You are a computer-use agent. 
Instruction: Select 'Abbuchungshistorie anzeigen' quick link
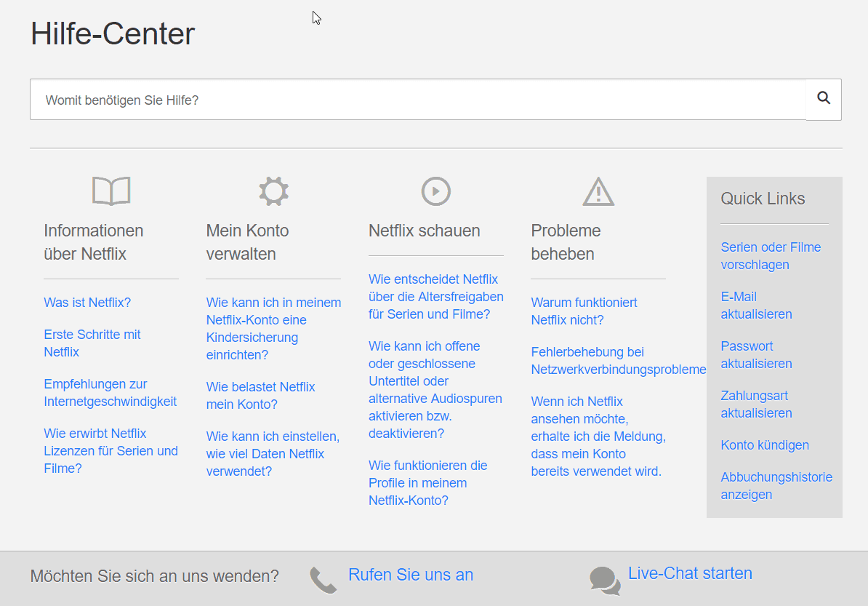pyautogui.click(x=776, y=486)
